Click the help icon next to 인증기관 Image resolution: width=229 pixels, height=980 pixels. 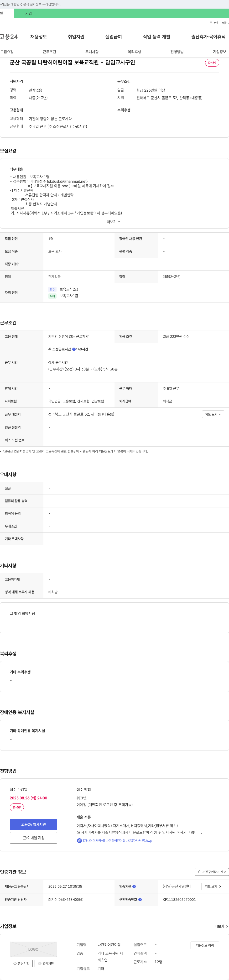(x=134, y=886)
